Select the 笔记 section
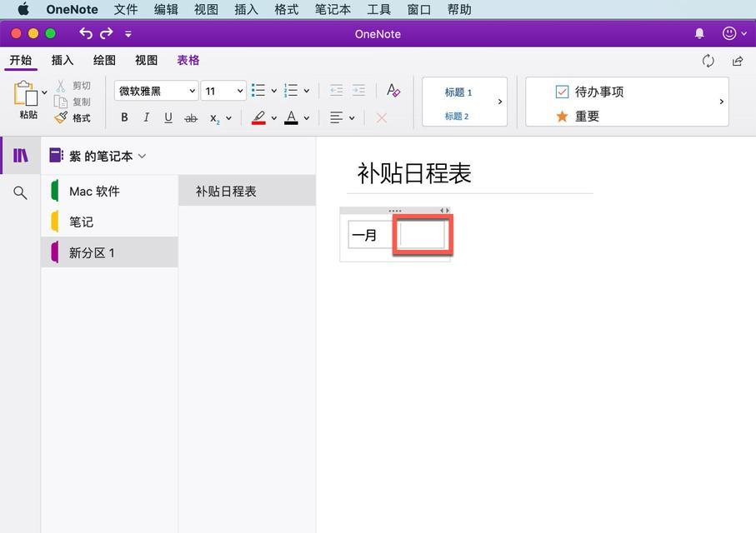This screenshot has width=756, height=533. (109, 222)
